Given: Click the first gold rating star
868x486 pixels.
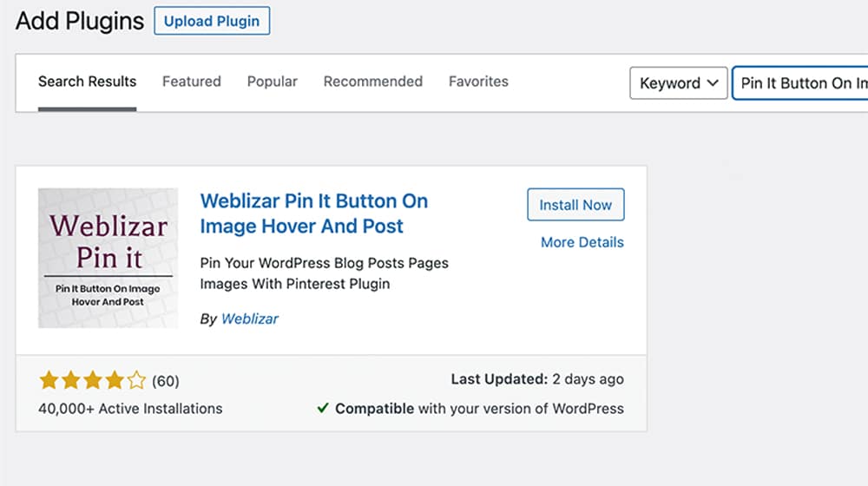Looking at the screenshot, I should [49, 380].
